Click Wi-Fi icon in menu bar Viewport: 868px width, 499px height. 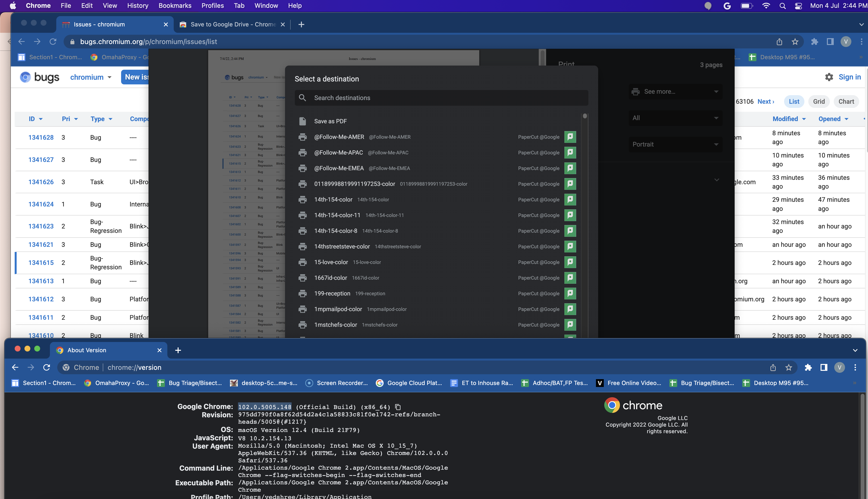[766, 6]
